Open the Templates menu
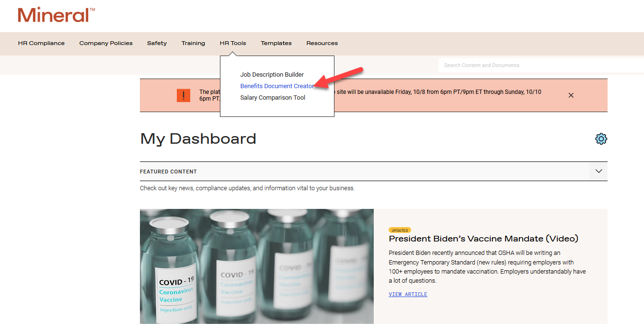The height and width of the screenshot is (333, 644). (276, 43)
